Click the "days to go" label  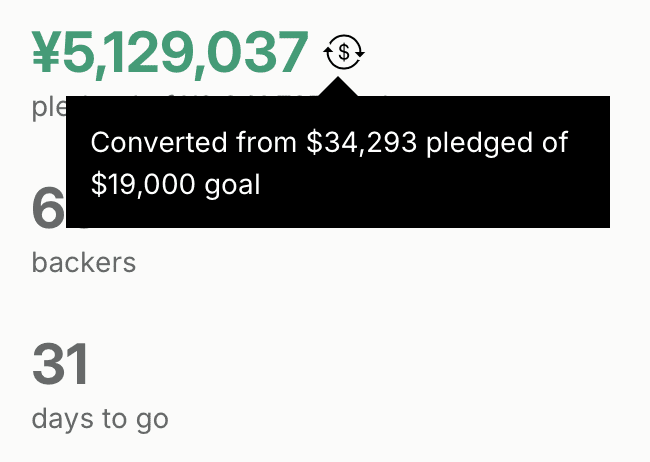click(x=100, y=418)
